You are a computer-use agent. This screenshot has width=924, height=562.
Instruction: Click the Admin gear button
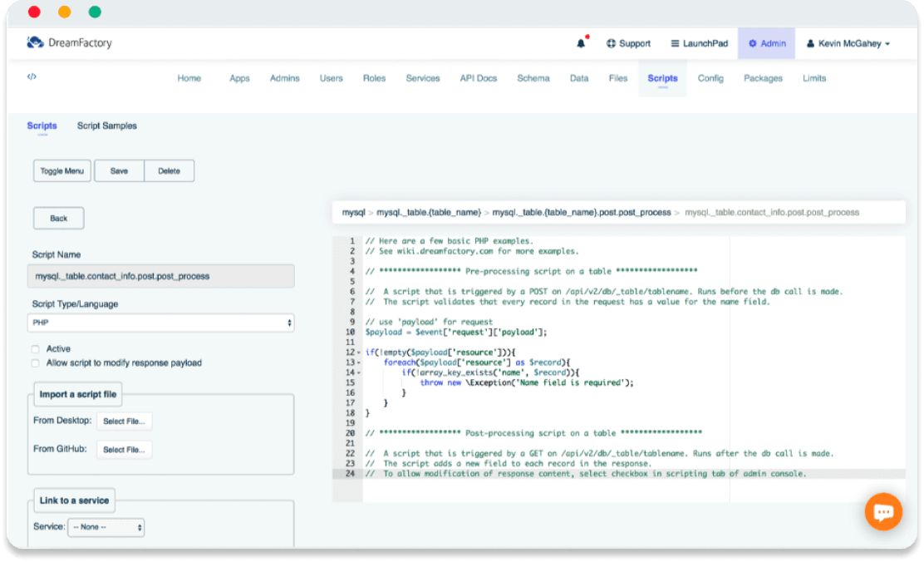(766, 43)
